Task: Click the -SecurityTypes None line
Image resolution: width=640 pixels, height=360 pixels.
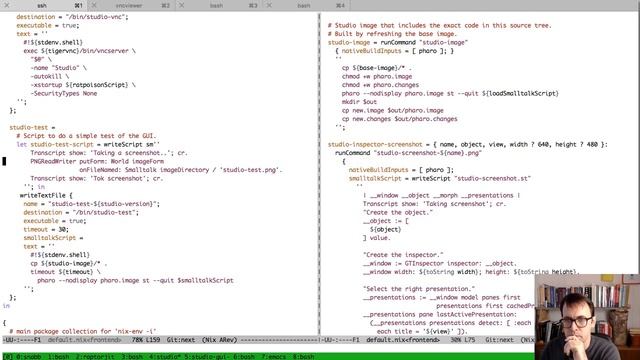Action: [64, 93]
